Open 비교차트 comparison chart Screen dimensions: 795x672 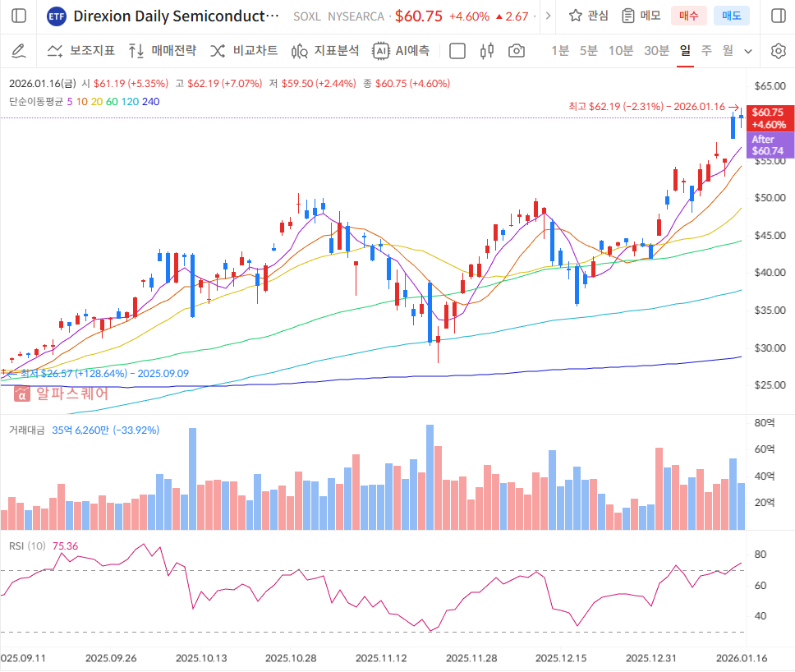pyautogui.click(x=244, y=51)
